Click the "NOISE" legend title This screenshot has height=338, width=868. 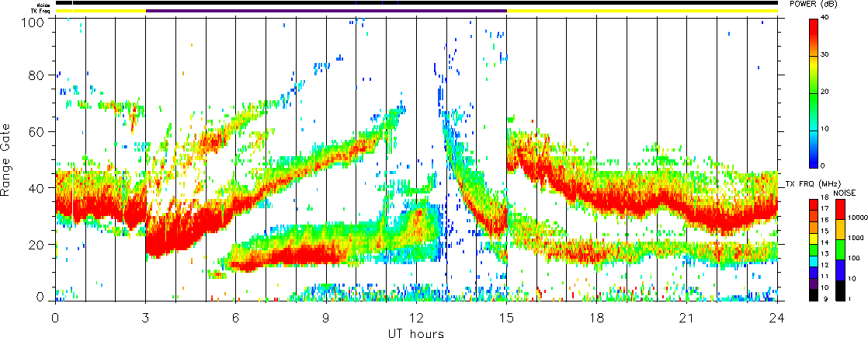tap(845, 193)
